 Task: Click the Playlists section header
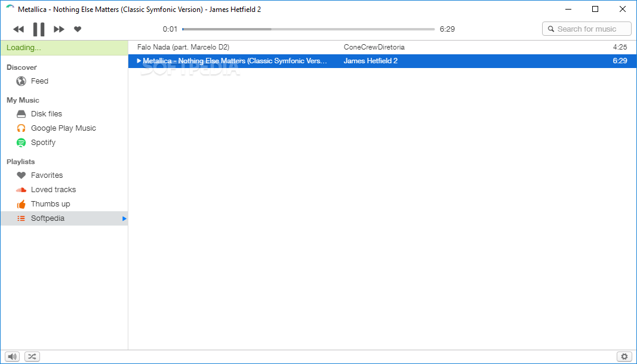tap(21, 162)
